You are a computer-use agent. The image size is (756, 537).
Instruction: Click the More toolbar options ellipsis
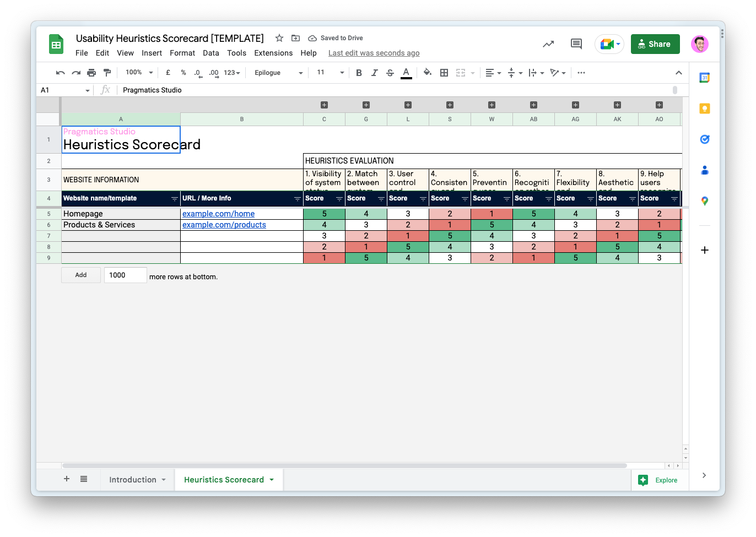coord(581,73)
